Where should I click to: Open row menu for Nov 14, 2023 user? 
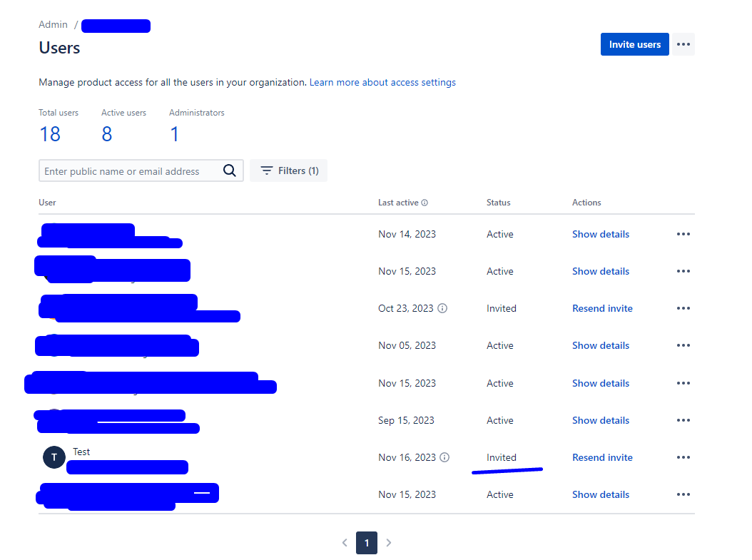tap(683, 234)
